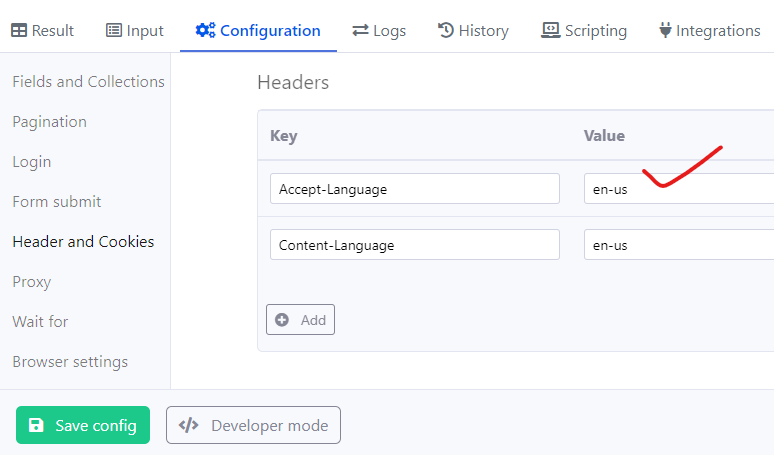This screenshot has width=774, height=455.
Task: Click the History clock icon
Action: [446, 30]
